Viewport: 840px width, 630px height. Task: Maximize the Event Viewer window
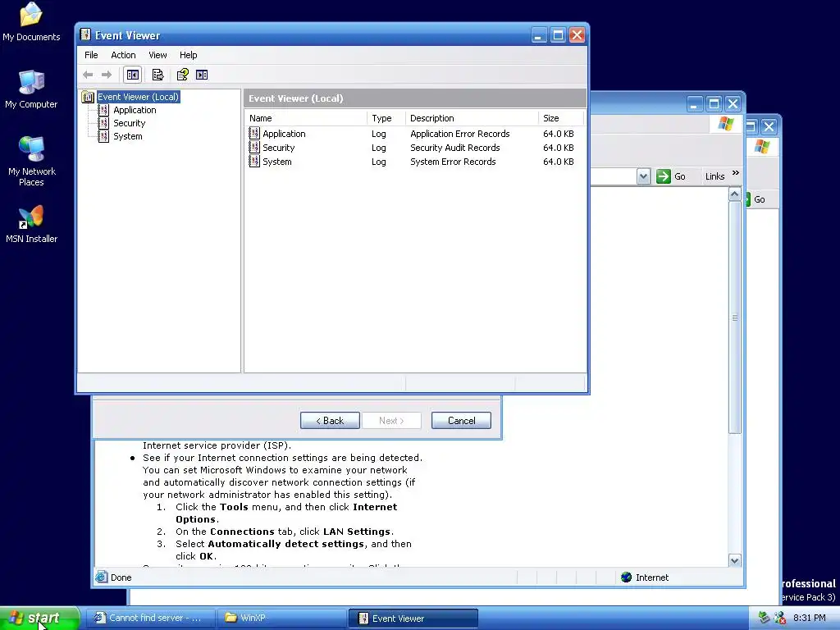[x=558, y=35]
